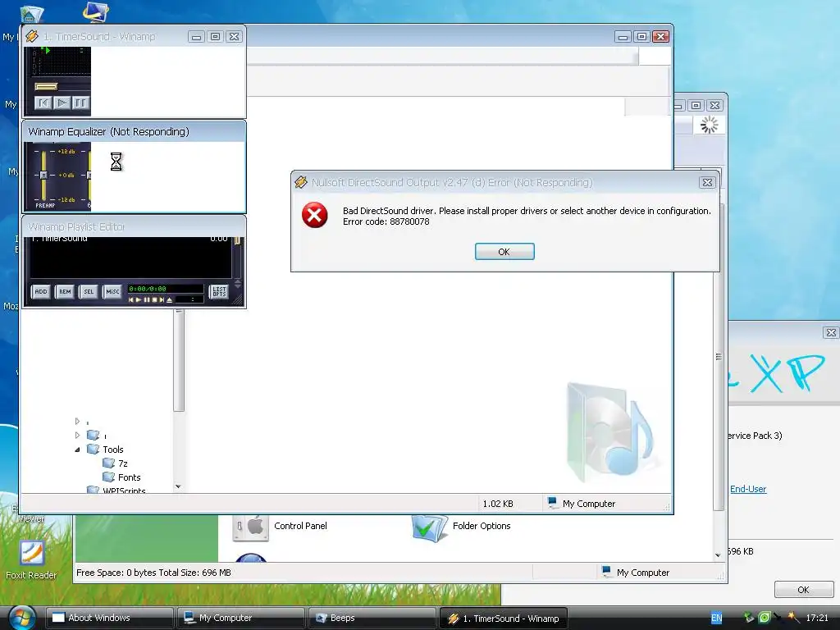The width and height of the screenshot is (840, 630).
Task: Click the monitor desktop icon at the top
Action: (x=96, y=11)
